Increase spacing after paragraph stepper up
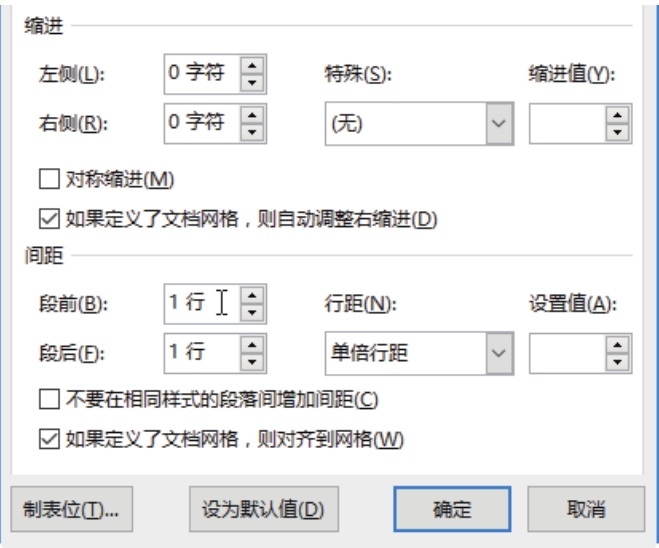659x548 pixels. (x=252, y=345)
